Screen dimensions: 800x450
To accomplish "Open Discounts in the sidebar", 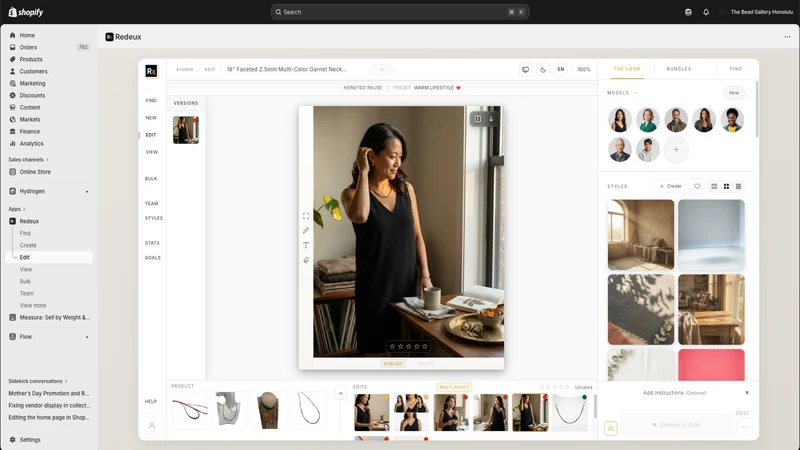I will click(x=32, y=95).
